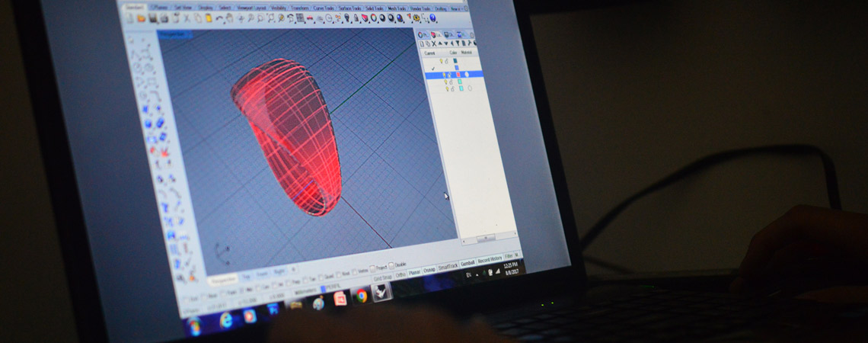This screenshot has width=868, height=343.
Task: Click the gear Options icon in the toolbar
Action: coord(416,18)
